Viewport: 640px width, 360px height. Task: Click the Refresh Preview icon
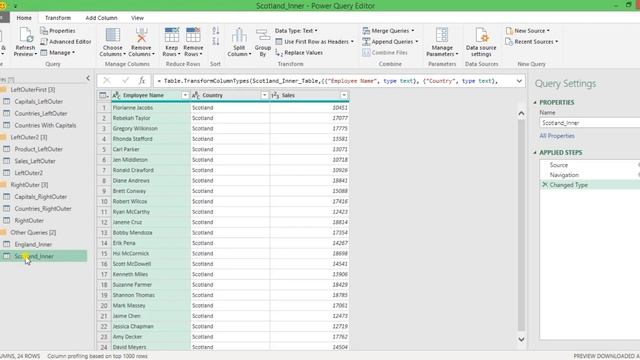[25, 36]
